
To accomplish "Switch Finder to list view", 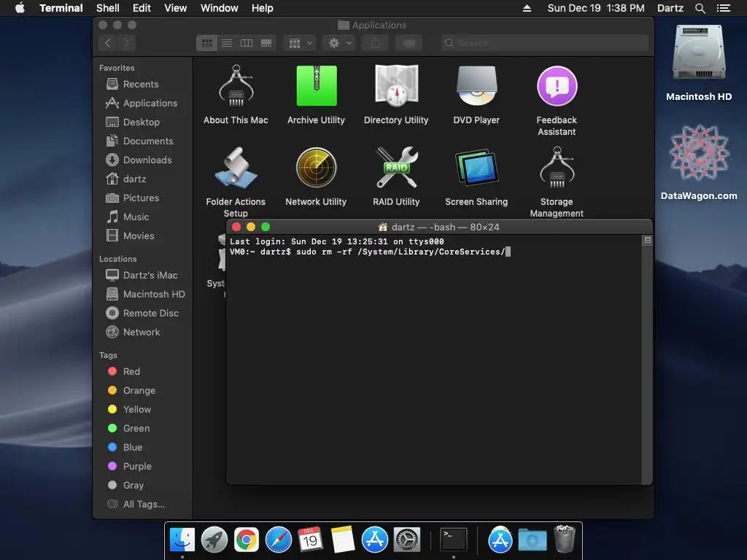I will pyautogui.click(x=227, y=43).
